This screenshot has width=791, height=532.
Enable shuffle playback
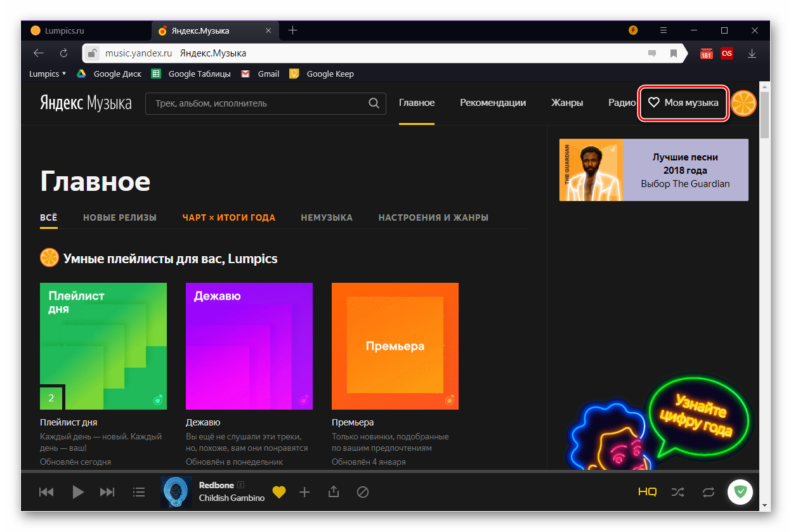[678, 492]
